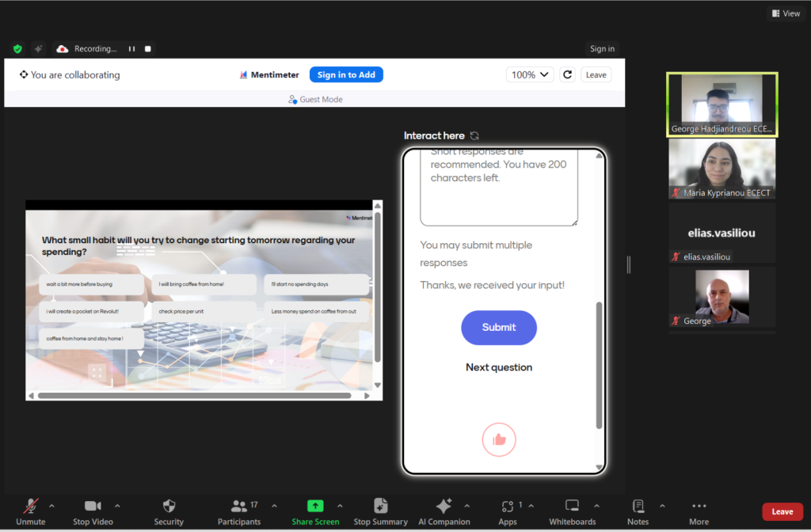The width and height of the screenshot is (811, 532).
Task: Open the Notes tool
Action: tap(638, 507)
